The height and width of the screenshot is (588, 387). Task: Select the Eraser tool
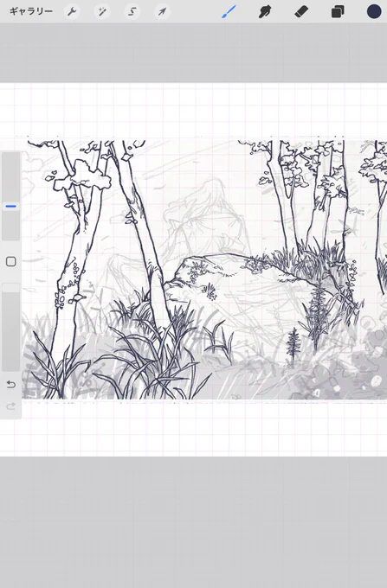coord(301,11)
